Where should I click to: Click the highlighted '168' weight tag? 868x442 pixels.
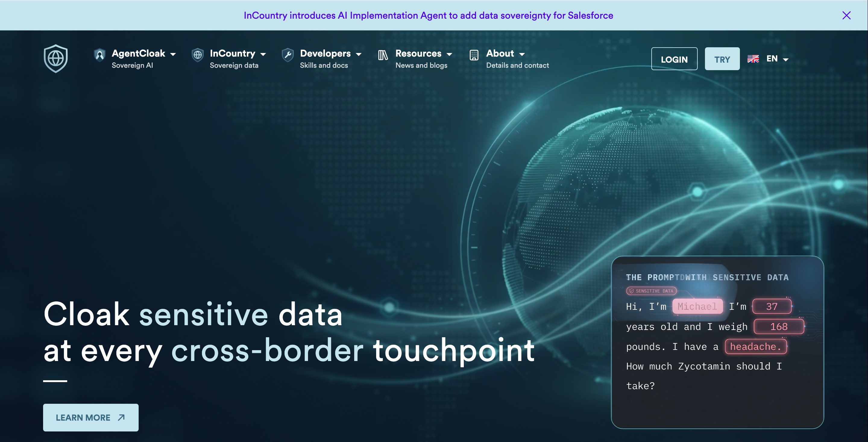point(779,327)
